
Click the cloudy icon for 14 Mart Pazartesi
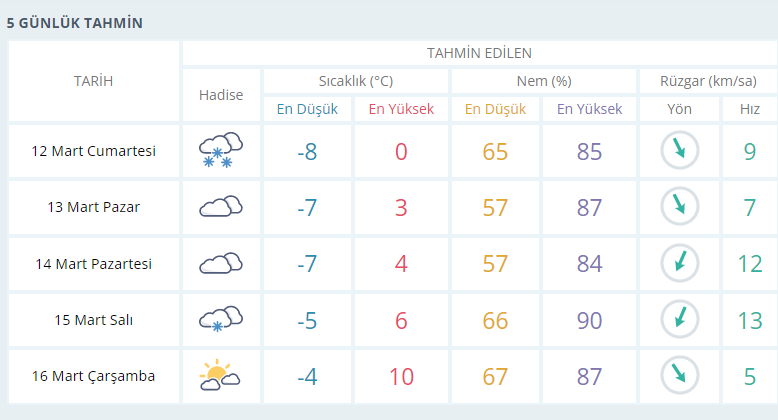point(221,263)
